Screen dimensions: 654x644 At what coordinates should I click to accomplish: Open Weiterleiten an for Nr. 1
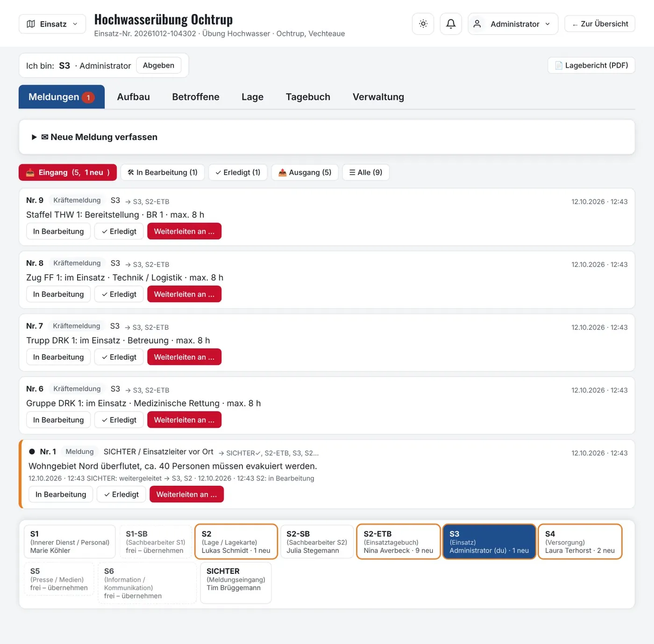click(x=186, y=494)
